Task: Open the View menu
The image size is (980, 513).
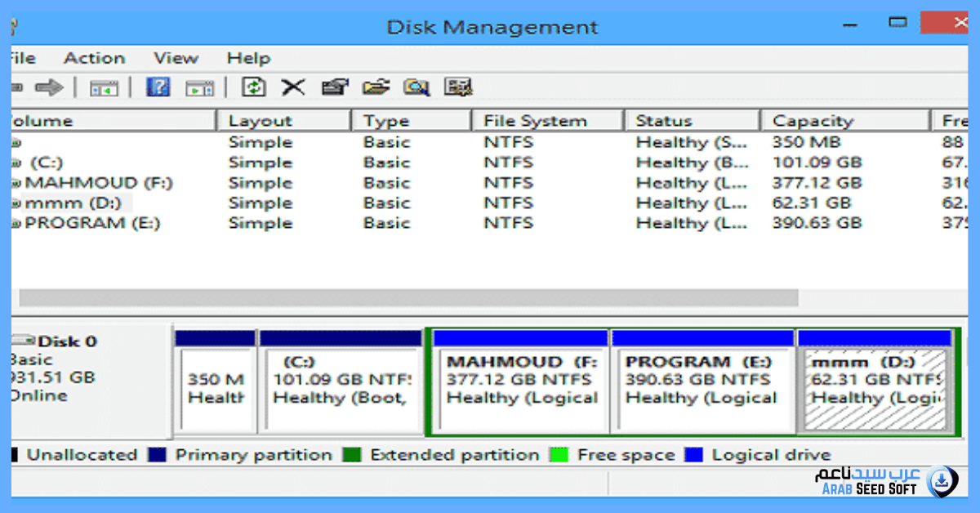Action: pyautogui.click(x=176, y=58)
